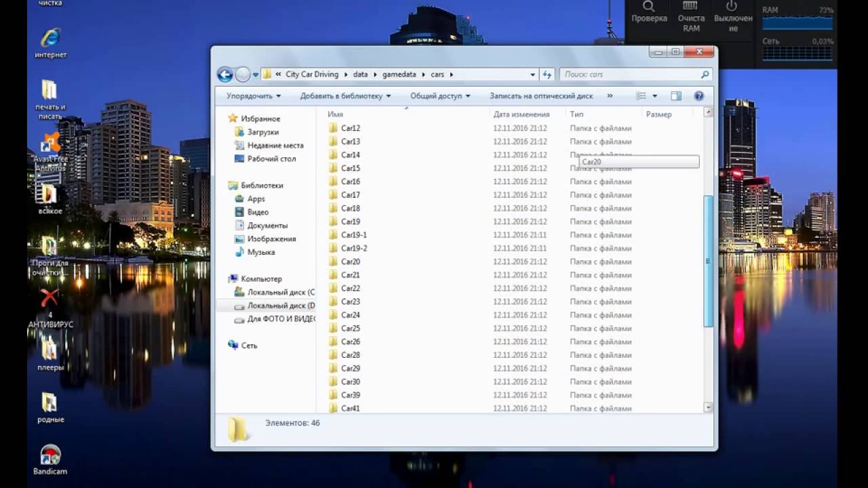Click the scrollbar down arrow in file list
This screenshot has width=868, height=488.
coord(709,407)
